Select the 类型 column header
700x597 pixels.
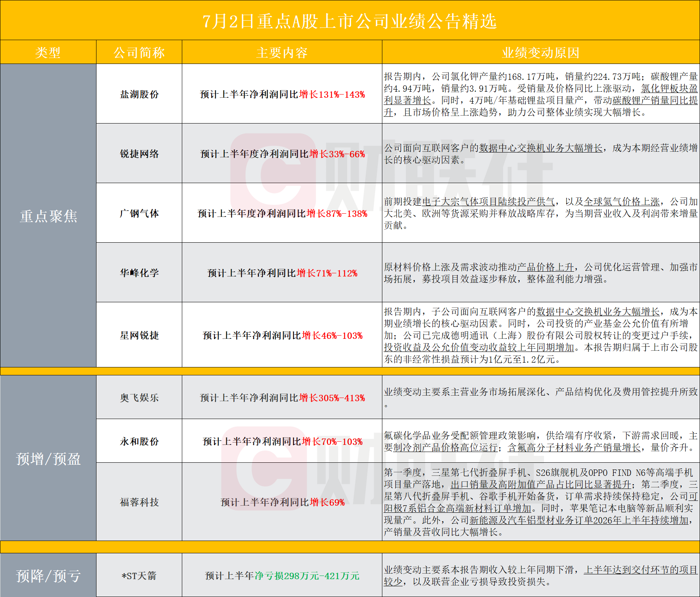(x=48, y=52)
